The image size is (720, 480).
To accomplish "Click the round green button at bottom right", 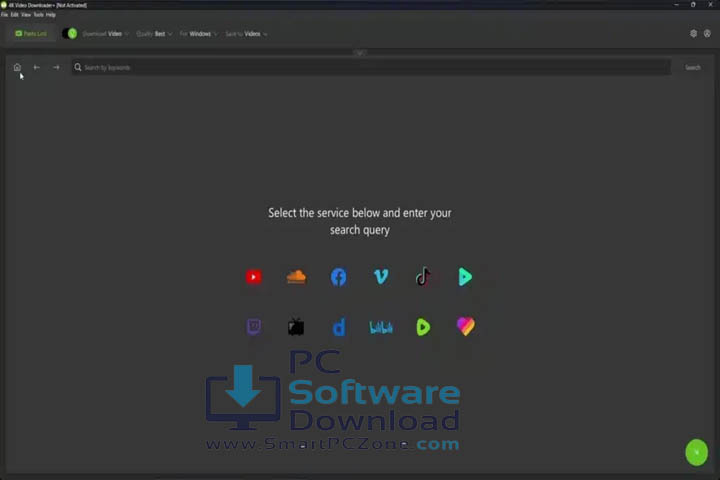I will tap(697, 452).
